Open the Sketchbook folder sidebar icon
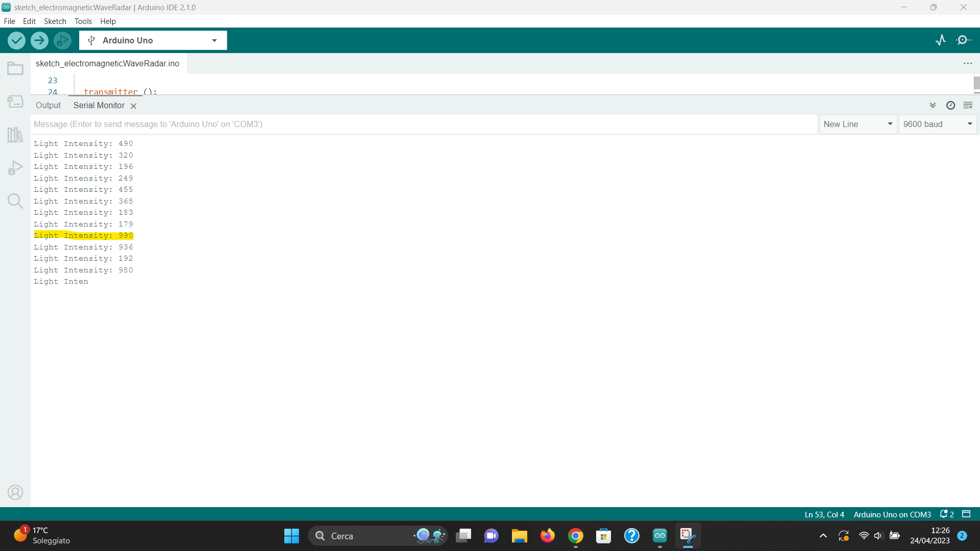 pos(15,68)
